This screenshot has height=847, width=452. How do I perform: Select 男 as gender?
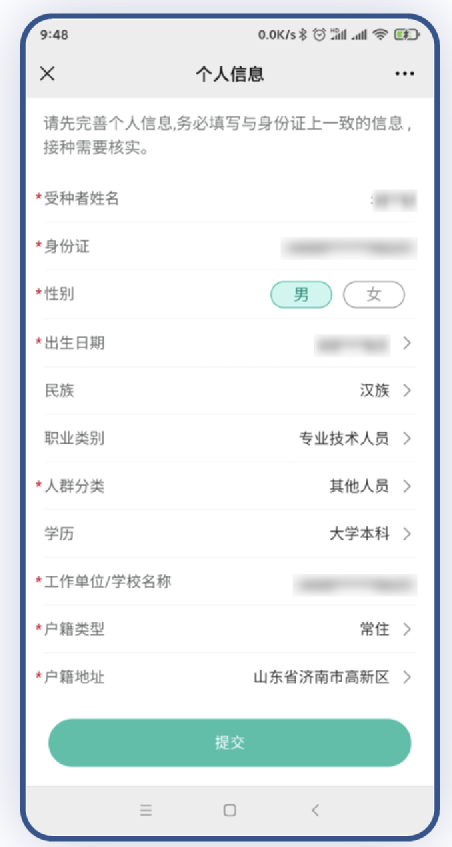[301, 295]
